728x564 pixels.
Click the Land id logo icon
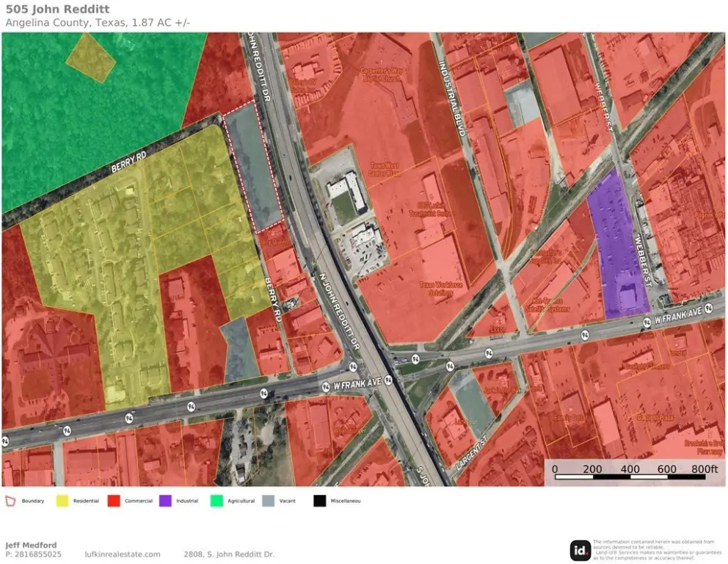[x=580, y=550]
